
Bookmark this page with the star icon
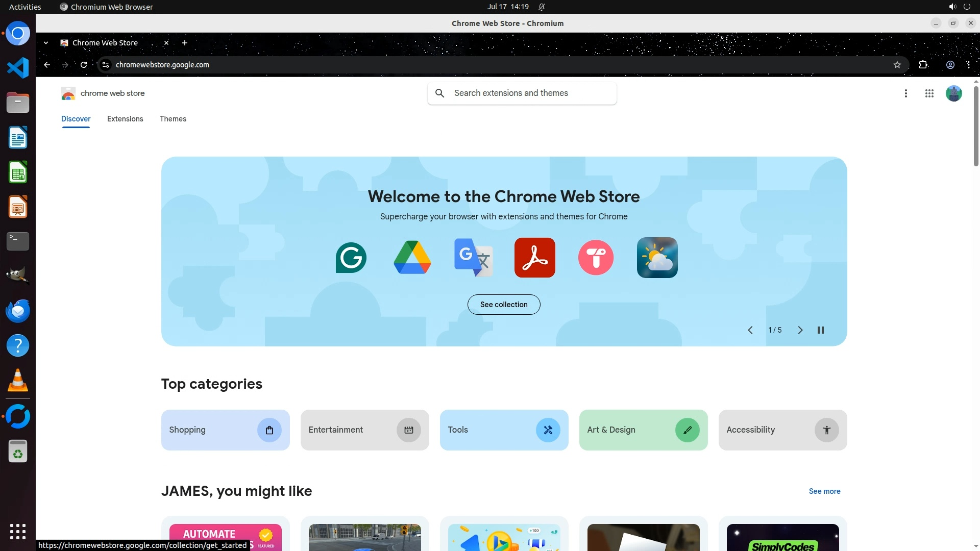pos(897,65)
